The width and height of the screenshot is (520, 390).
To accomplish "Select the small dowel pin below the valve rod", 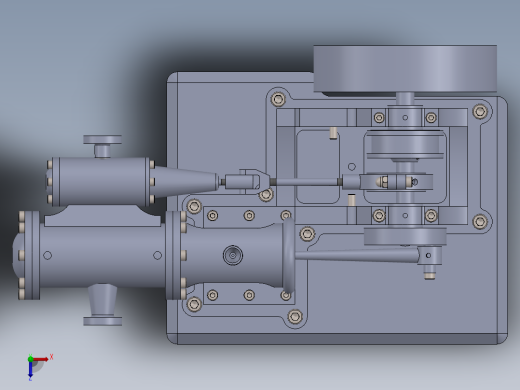I will pyautogui.click(x=351, y=200).
